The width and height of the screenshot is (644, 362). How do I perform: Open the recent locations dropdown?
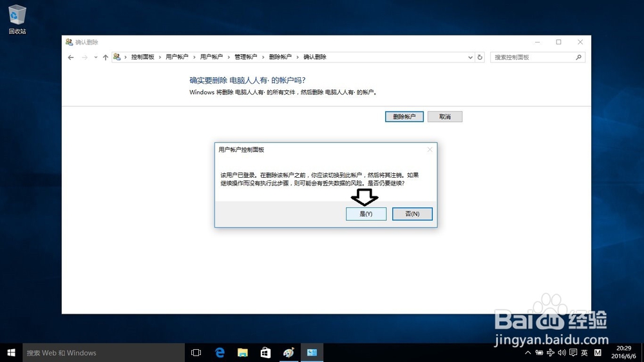tap(96, 57)
